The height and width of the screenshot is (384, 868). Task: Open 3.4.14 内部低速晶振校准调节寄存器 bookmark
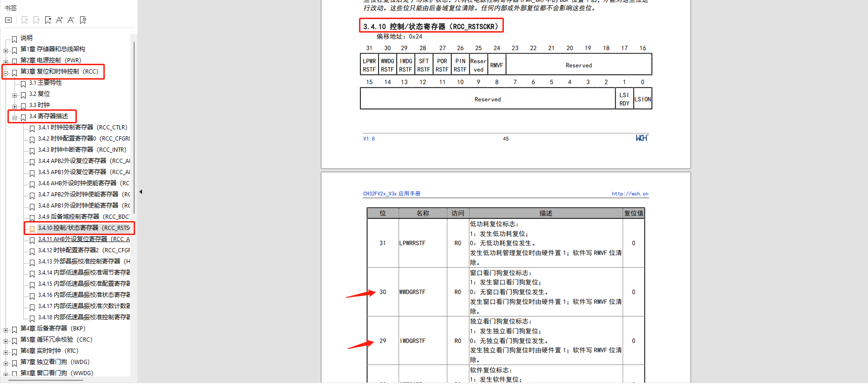pos(84,272)
